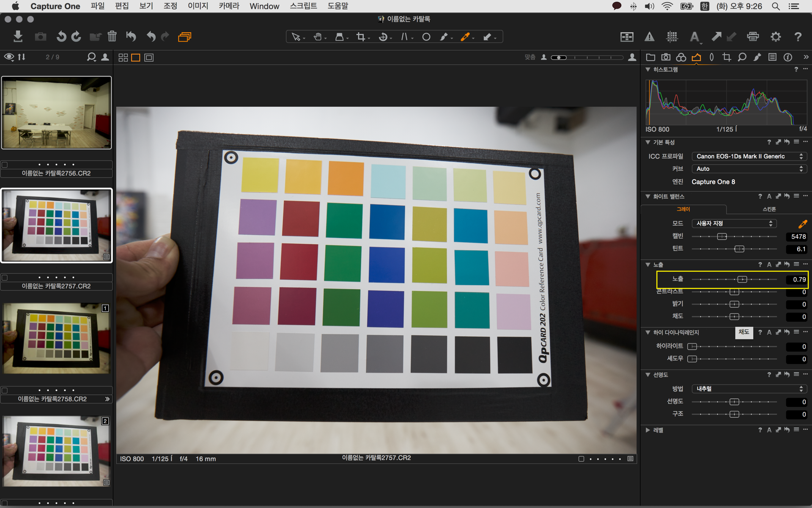
Task: Toggle the grid overlay icon
Action: point(672,37)
